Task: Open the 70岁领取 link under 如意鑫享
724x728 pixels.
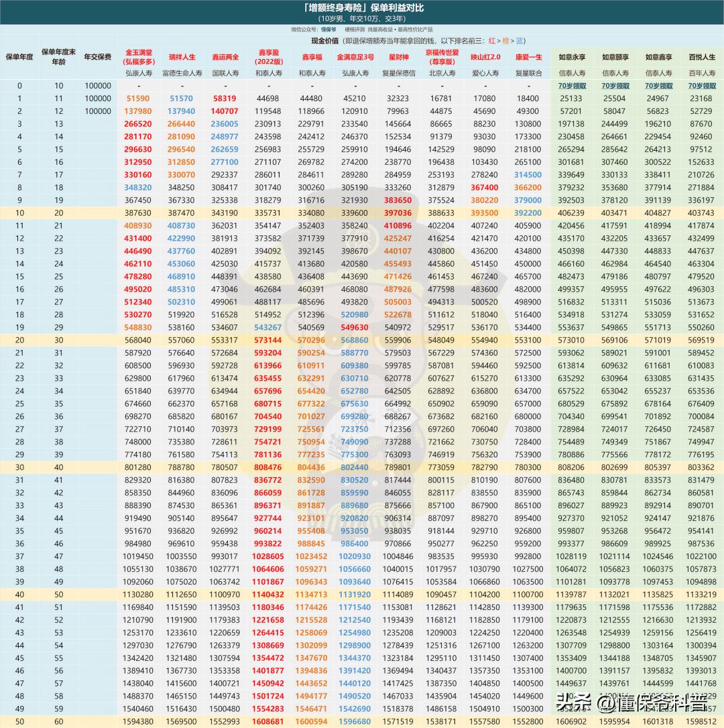Action: [x=658, y=86]
